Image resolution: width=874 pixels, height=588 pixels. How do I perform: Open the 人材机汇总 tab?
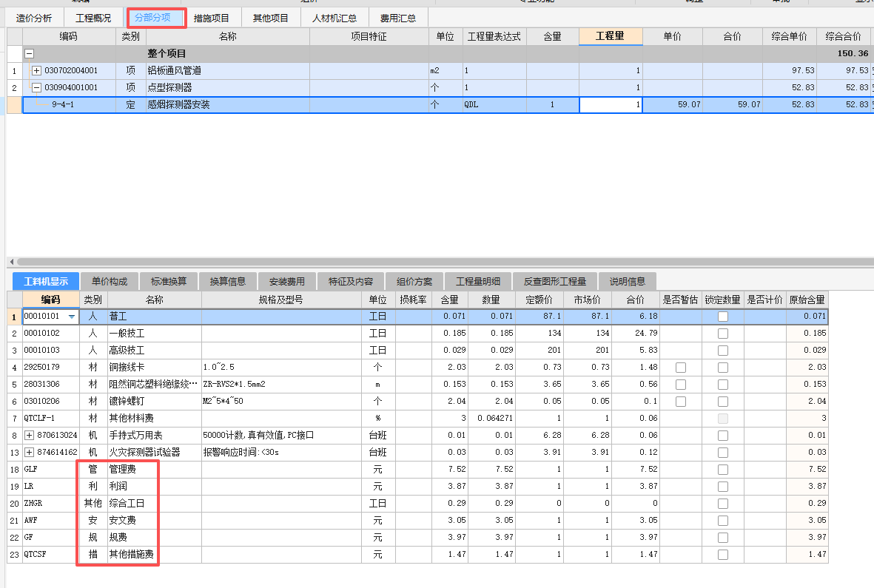coord(336,17)
